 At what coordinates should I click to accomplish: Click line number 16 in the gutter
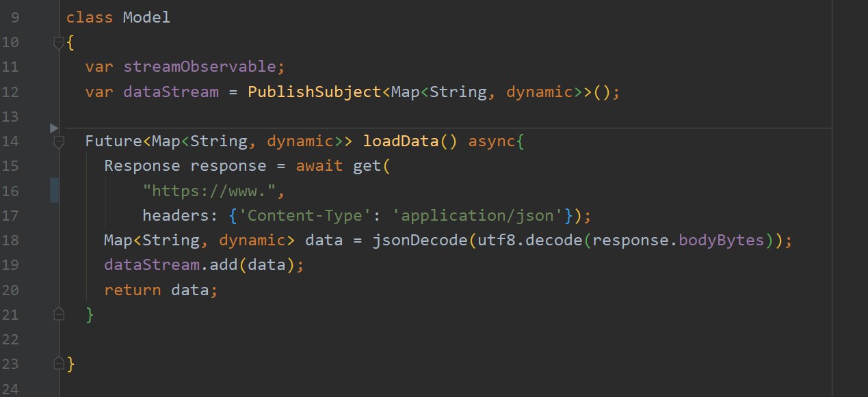click(x=10, y=190)
